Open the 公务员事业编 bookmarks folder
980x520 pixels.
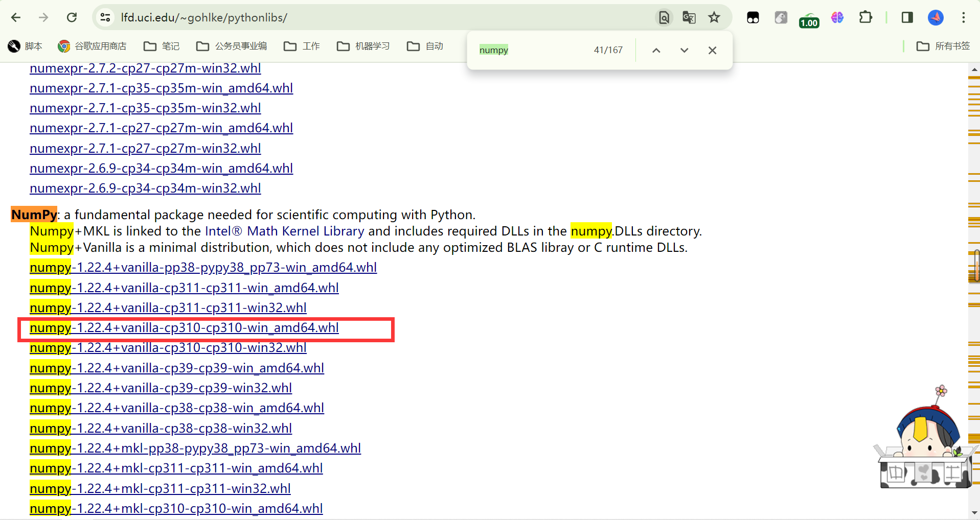tap(232, 46)
